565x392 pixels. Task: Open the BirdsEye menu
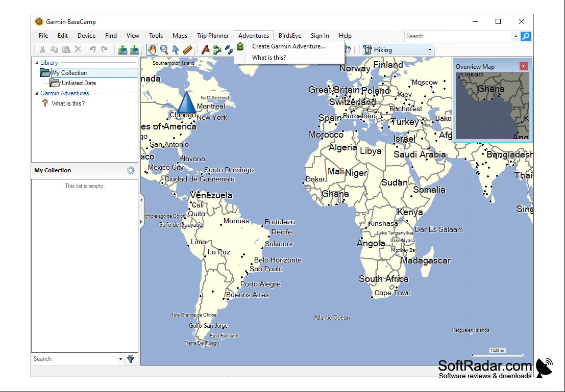tap(290, 36)
